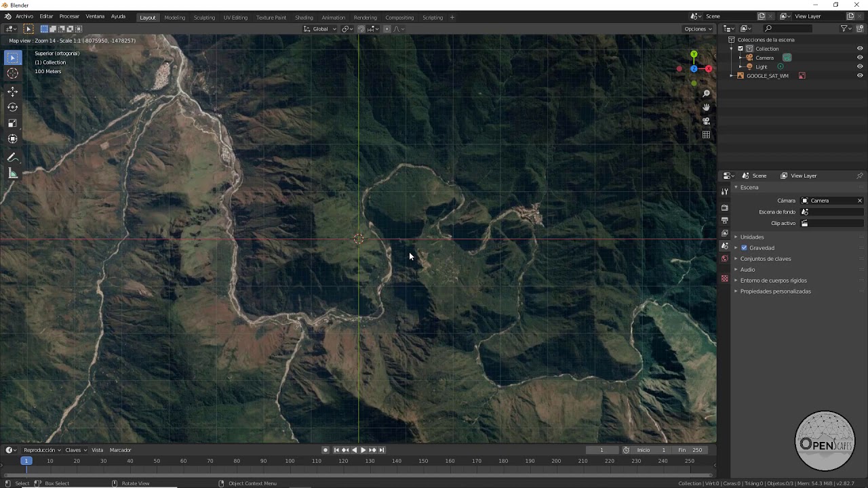Toggle Collection exclude checkbox
Image resolution: width=868 pixels, height=488 pixels.
tap(741, 49)
